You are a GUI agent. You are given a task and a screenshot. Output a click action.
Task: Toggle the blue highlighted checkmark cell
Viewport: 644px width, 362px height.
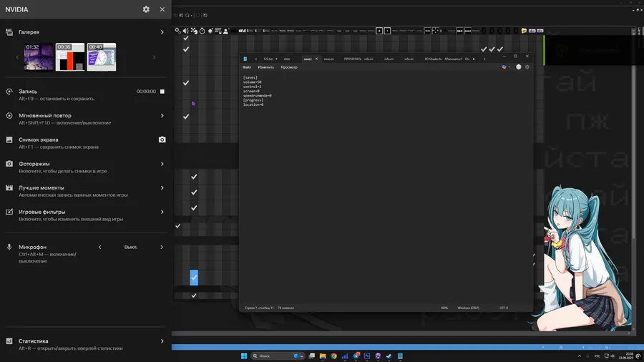coord(194,278)
